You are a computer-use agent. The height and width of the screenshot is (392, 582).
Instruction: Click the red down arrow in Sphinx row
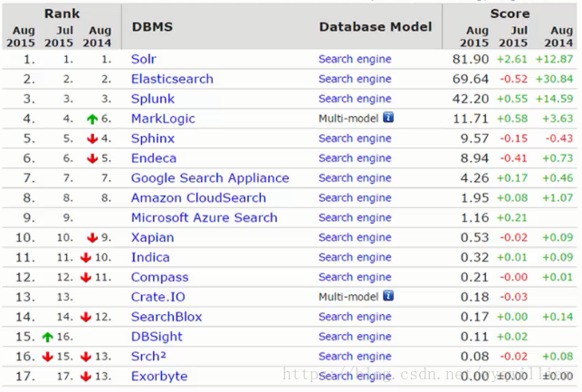(x=92, y=139)
